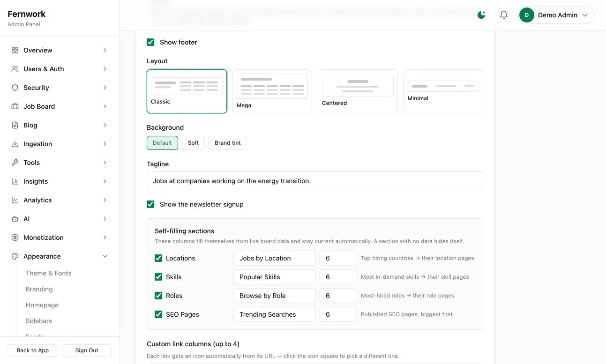Click the Insights bar chart icon
606x364 pixels.
click(x=15, y=181)
